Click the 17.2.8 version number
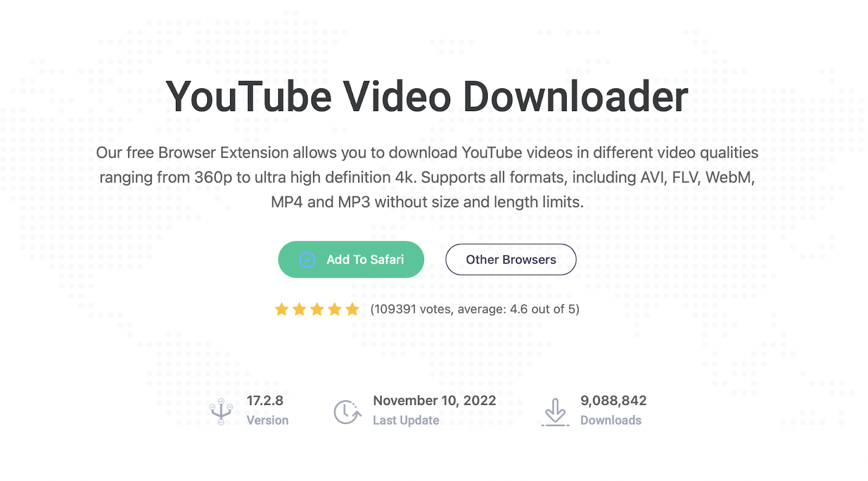The height and width of the screenshot is (481, 868). [x=265, y=401]
